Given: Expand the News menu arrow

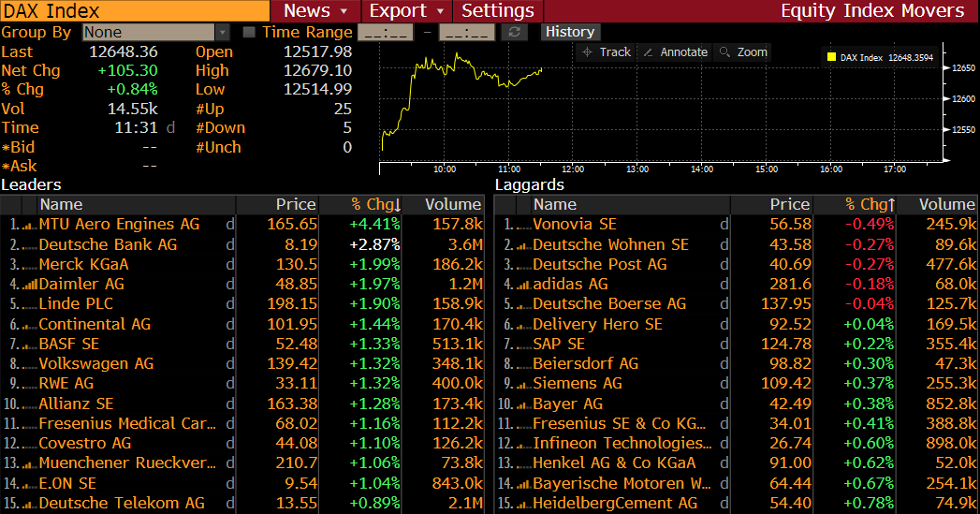Looking at the screenshot, I should click(344, 11).
